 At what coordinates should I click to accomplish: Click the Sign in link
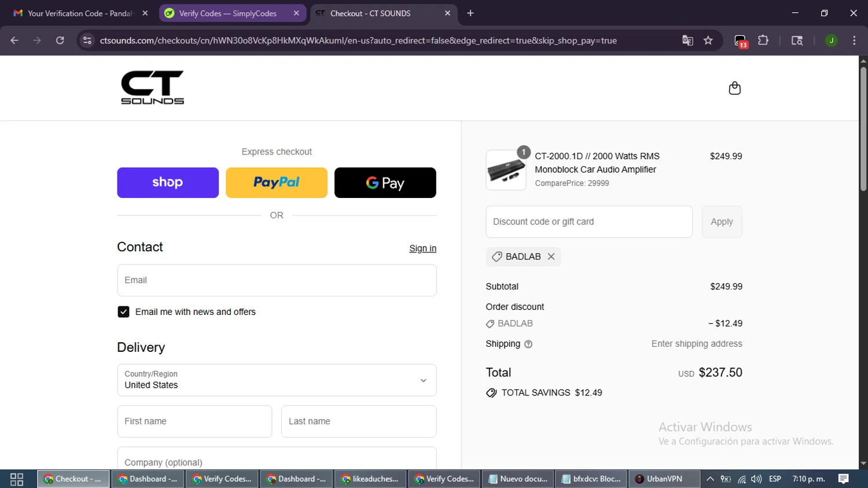coord(422,248)
